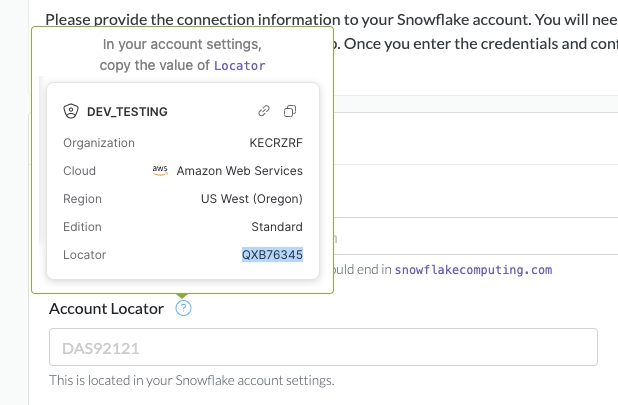
Task: Click the DEV_TESTING account name
Action: click(129, 111)
